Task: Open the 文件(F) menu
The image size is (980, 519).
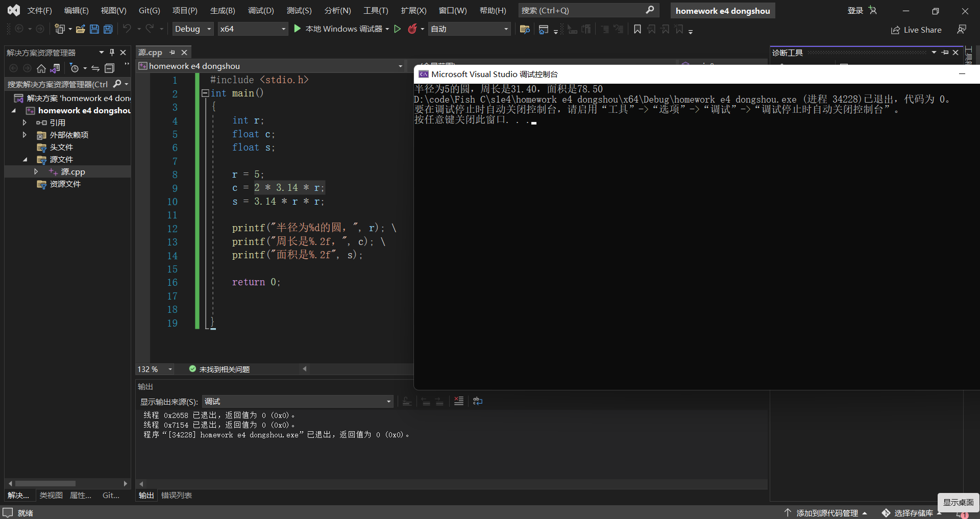Action: [x=39, y=10]
